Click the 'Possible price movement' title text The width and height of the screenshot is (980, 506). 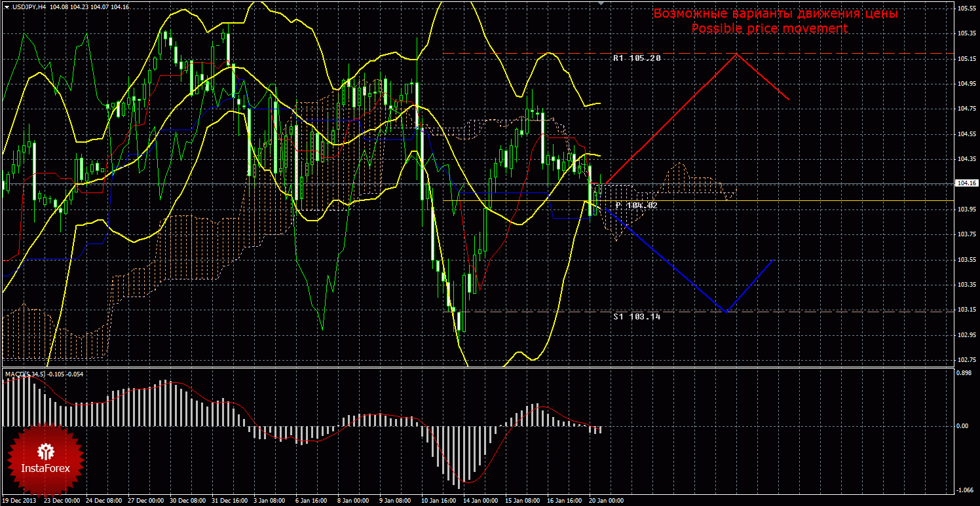click(769, 29)
